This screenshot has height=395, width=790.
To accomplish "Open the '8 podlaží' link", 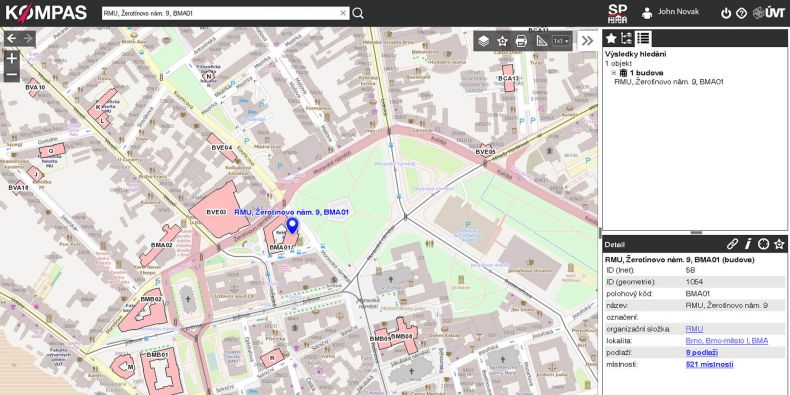I will point(702,353).
